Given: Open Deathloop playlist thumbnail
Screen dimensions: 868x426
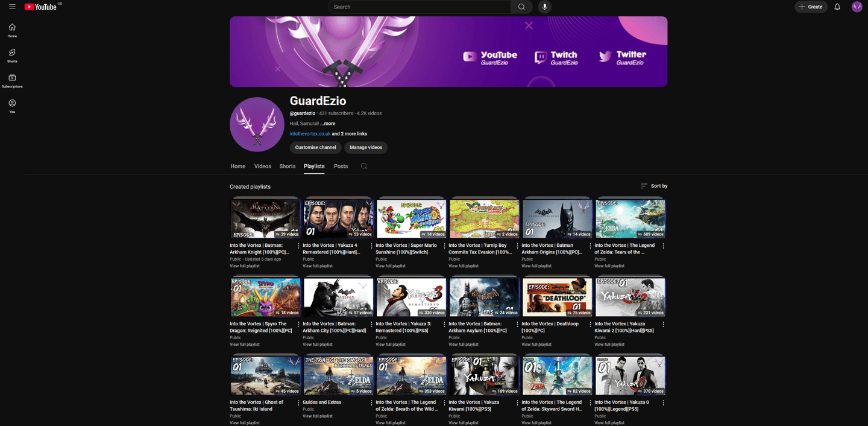Looking at the screenshot, I should coord(557,297).
